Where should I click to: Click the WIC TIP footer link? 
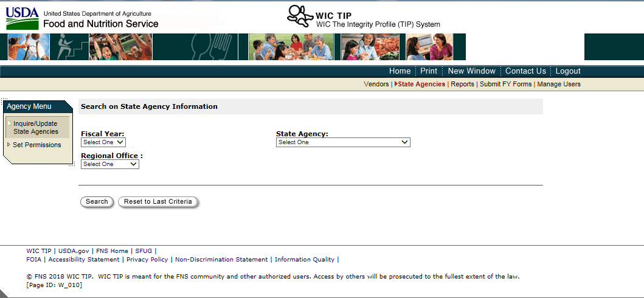(x=38, y=251)
